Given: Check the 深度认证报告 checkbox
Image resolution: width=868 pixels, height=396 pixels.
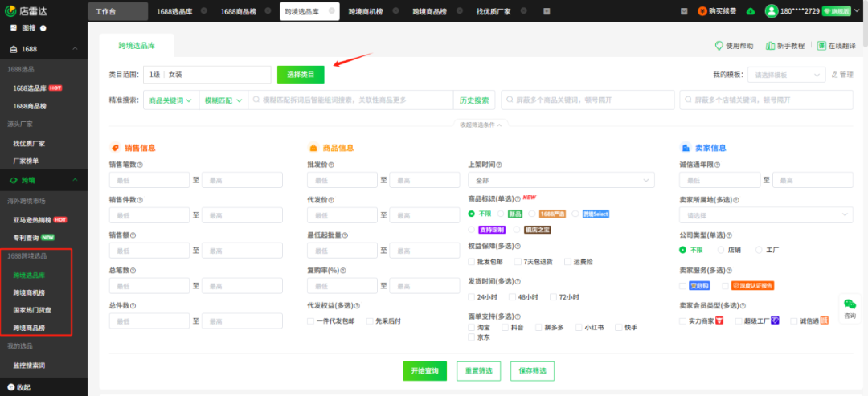Looking at the screenshot, I should click(x=726, y=286).
